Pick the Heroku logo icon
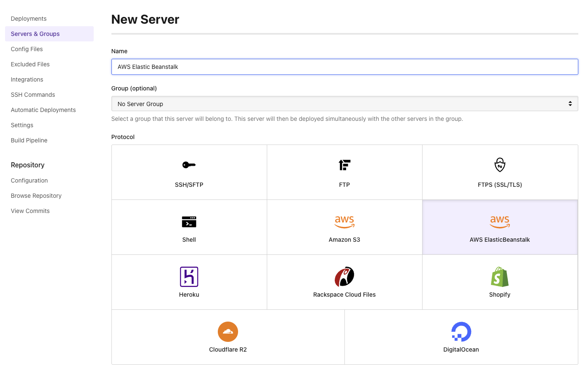Viewport: 588px width, 374px height. (189, 277)
